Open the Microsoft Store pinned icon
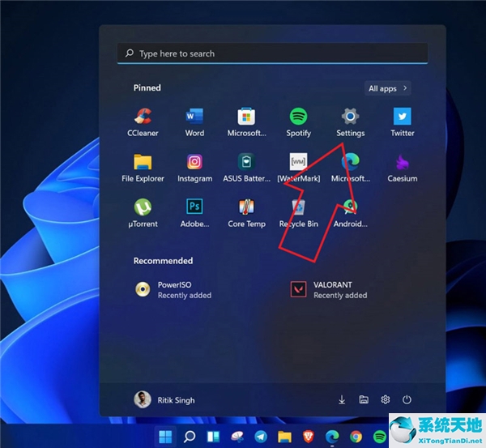 pos(246,122)
